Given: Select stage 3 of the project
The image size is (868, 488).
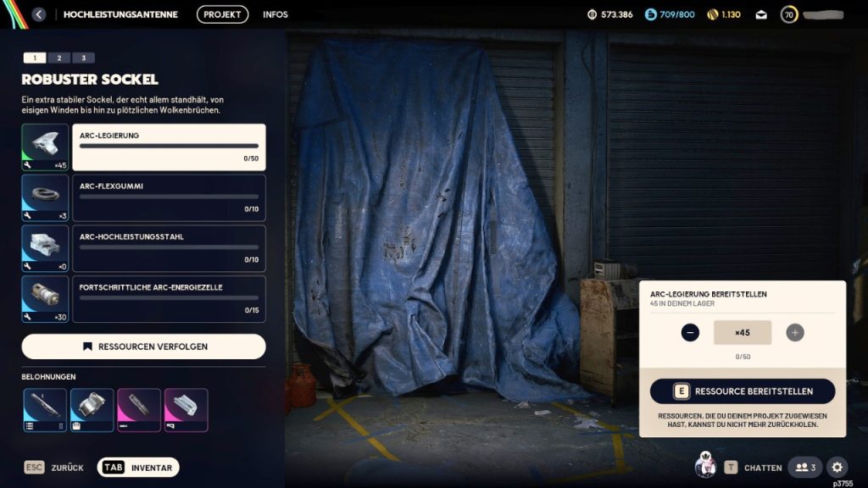Looking at the screenshot, I should click(83, 58).
